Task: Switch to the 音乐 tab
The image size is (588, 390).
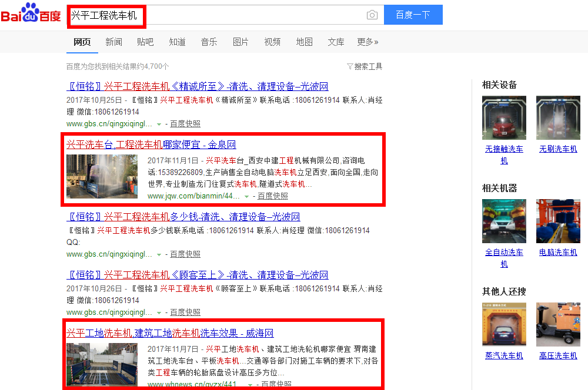Action: pos(209,42)
